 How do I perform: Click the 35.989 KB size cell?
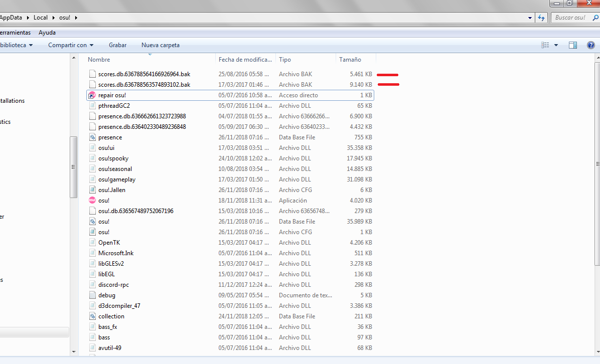[x=359, y=222]
